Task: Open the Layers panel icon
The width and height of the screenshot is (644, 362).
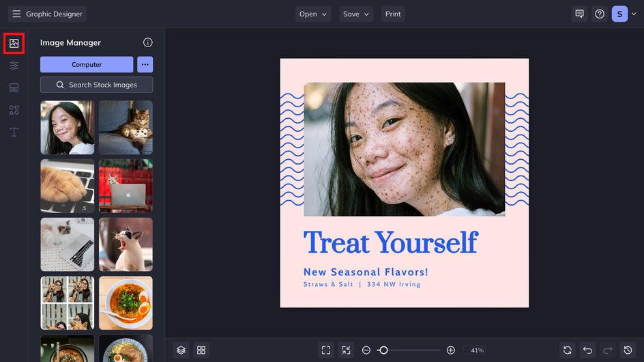Action: 181,350
